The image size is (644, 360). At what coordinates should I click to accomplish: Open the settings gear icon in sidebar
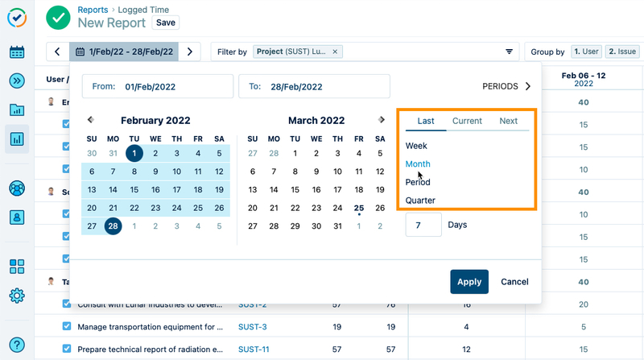pyautogui.click(x=17, y=296)
